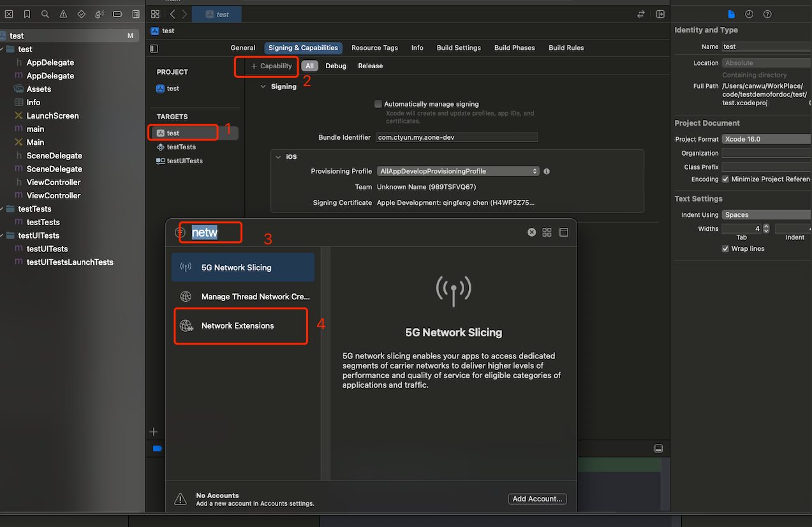Toggle the debug area panel icon
The height and width of the screenshot is (527, 812).
coord(659,449)
